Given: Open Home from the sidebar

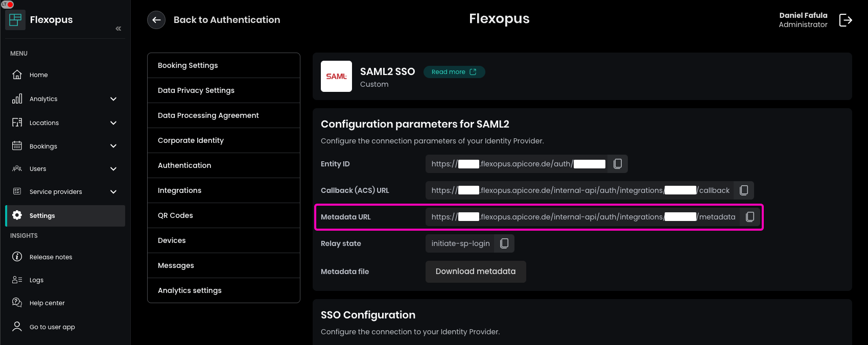Looking at the screenshot, I should coord(39,75).
